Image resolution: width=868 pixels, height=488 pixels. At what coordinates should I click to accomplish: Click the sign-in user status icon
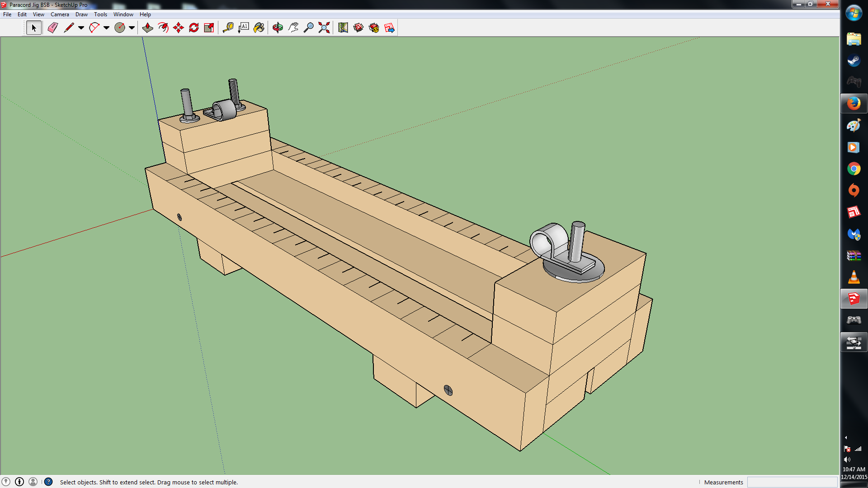[33, 482]
